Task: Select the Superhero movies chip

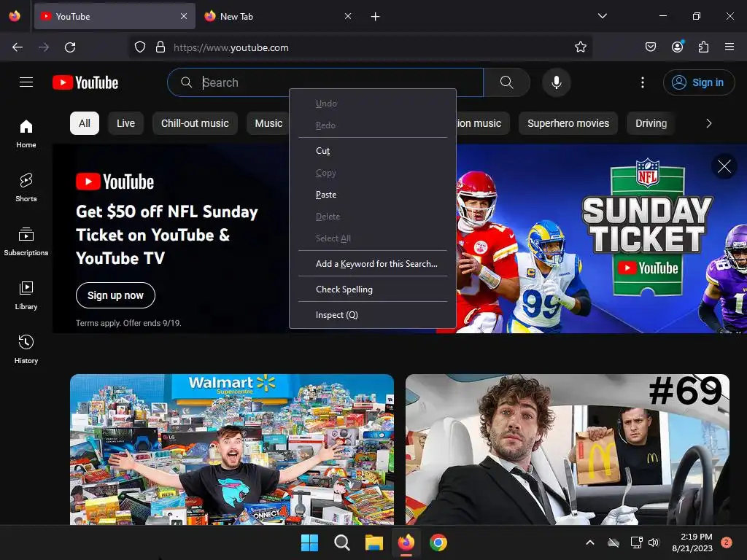Action: click(x=568, y=123)
